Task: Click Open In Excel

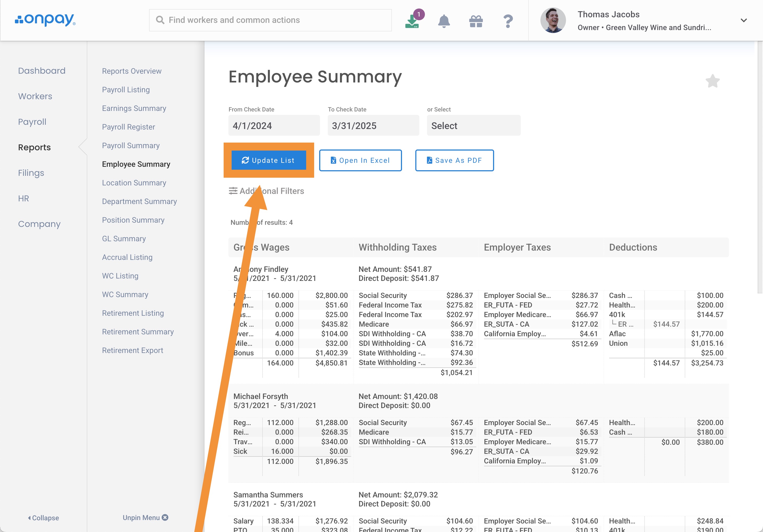Action: [360, 160]
